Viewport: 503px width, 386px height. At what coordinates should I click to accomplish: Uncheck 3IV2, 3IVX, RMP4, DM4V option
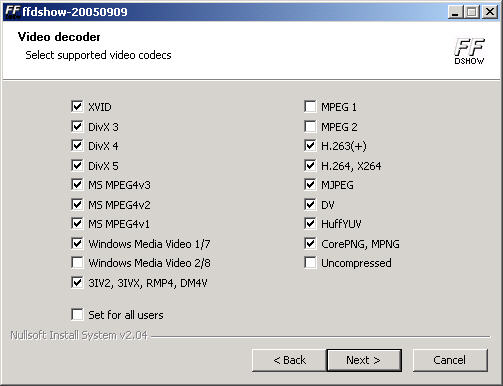pos(77,283)
